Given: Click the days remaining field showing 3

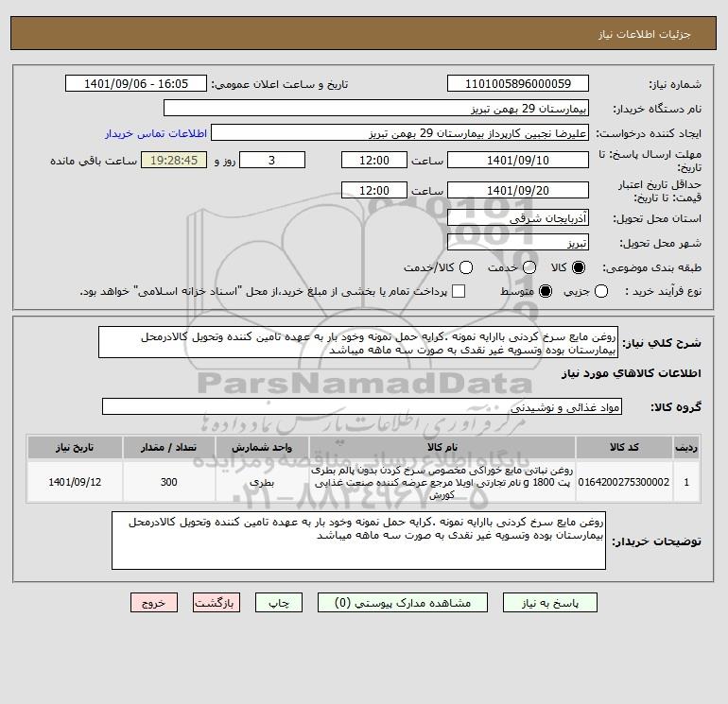Looking at the screenshot, I should pyautogui.click(x=272, y=160).
